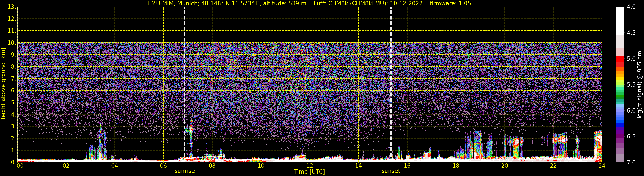
Task: Click the '1.' height axis tick label
Action: tap(13, 151)
